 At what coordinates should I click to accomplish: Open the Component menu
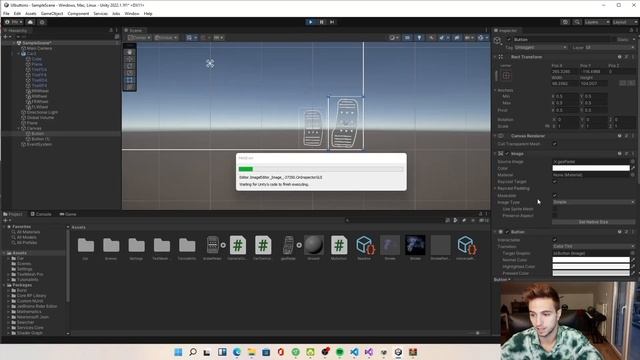(x=78, y=13)
